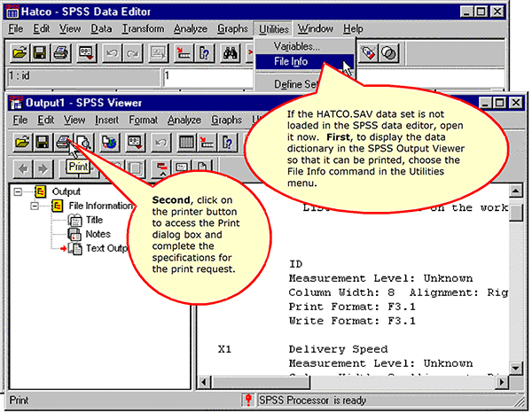Image resolution: width=532 pixels, height=413 pixels.
Task: Click horizontal scrollbar right arrow in Viewer
Action: click(x=502, y=382)
